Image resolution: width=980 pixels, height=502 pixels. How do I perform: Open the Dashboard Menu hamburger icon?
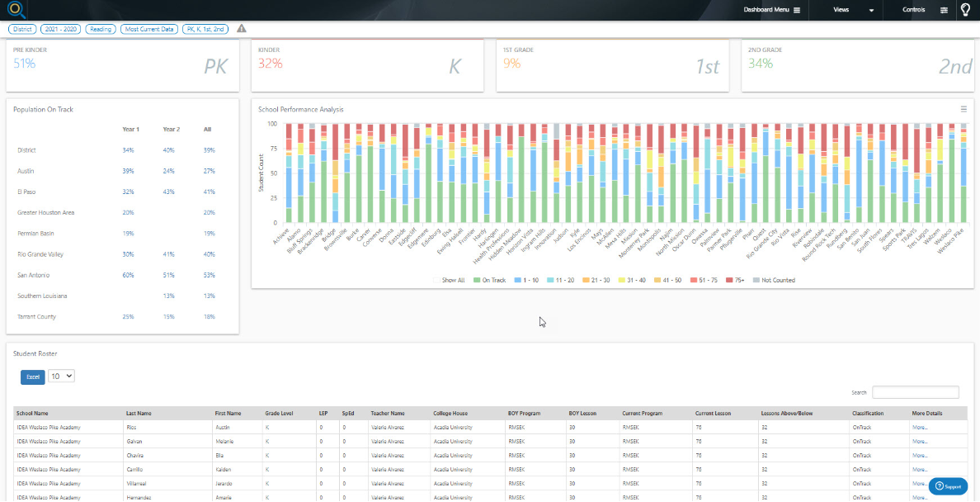pyautogui.click(x=797, y=10)
